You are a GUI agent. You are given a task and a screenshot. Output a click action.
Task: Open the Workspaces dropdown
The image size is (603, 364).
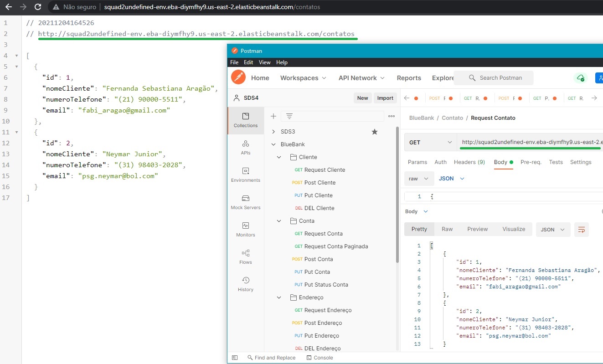coord(303,78)
